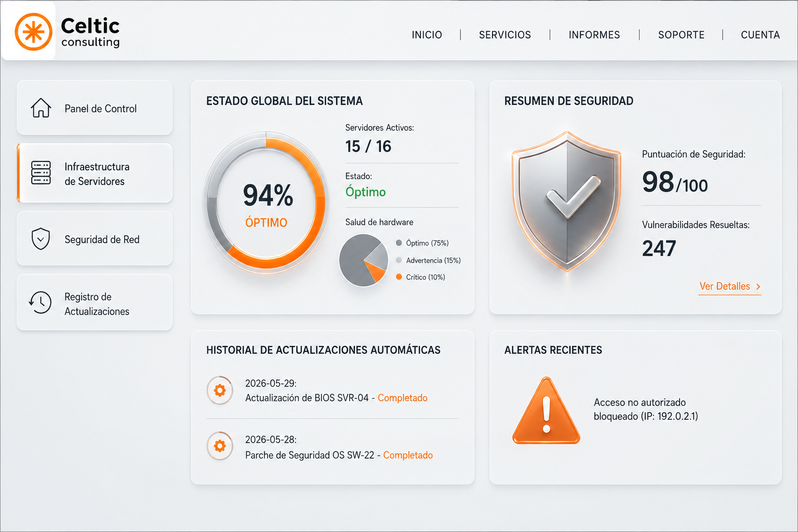Open Registro de Actualizaciones sidebar section
The height and width of the screenshot is (532, 798).
(x=95, y=302)
